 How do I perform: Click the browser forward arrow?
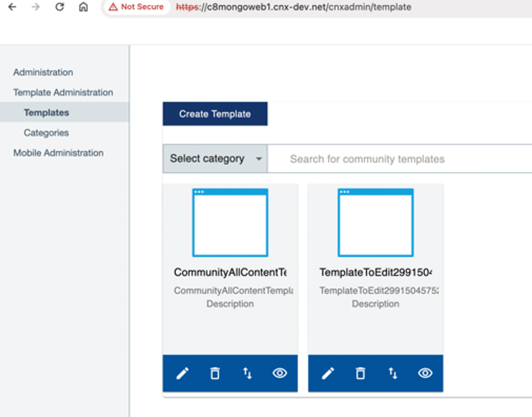coord(36,6)
